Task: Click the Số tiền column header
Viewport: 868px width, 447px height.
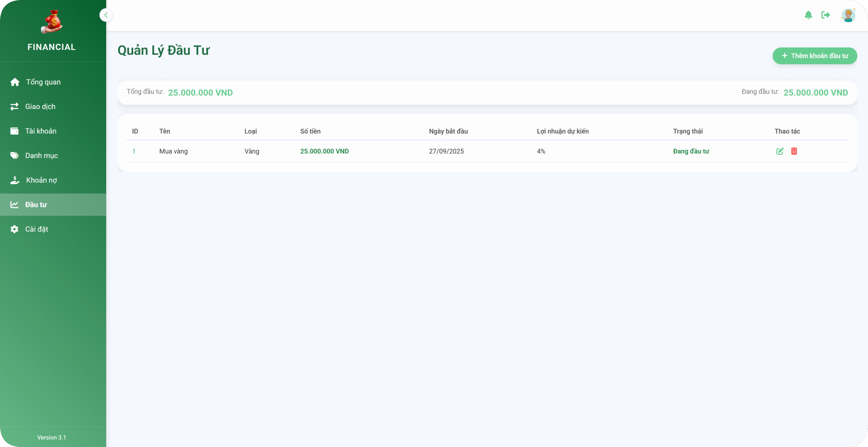Action: 310,131
